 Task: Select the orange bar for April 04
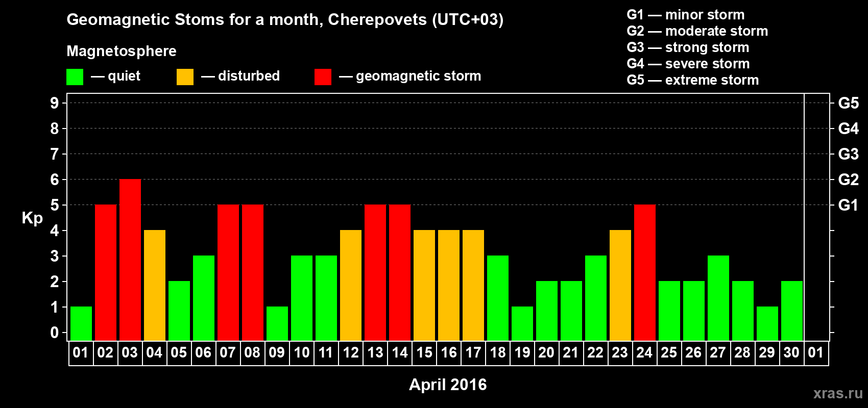[155, 286]
